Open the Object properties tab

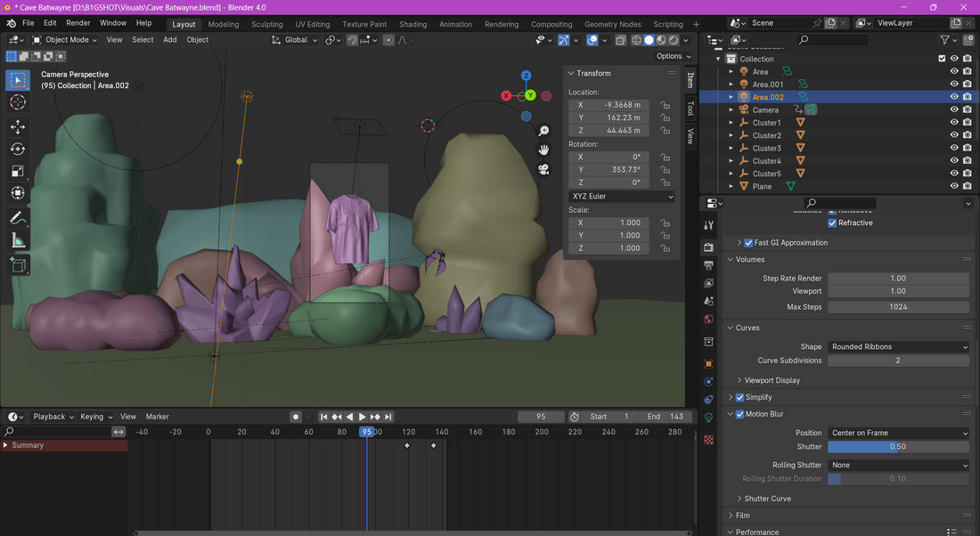pyautogui.click(x=709, y=363)
